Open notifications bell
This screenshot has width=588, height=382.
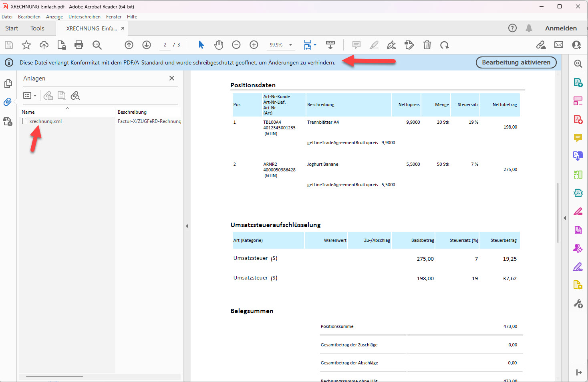coord(529,28)
